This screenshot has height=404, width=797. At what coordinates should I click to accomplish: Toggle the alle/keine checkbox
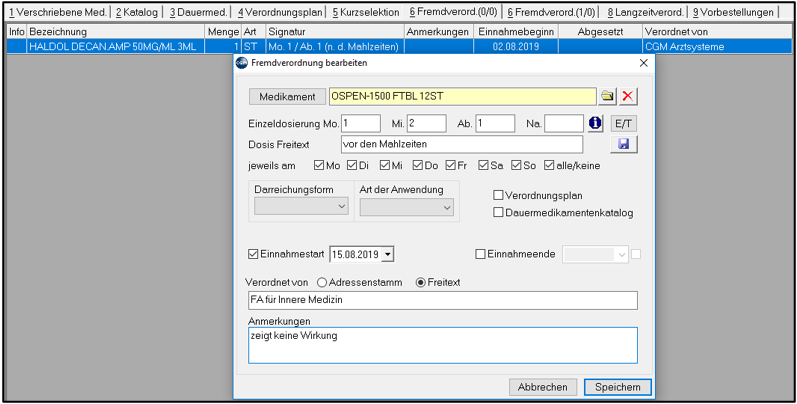point(549,166)
